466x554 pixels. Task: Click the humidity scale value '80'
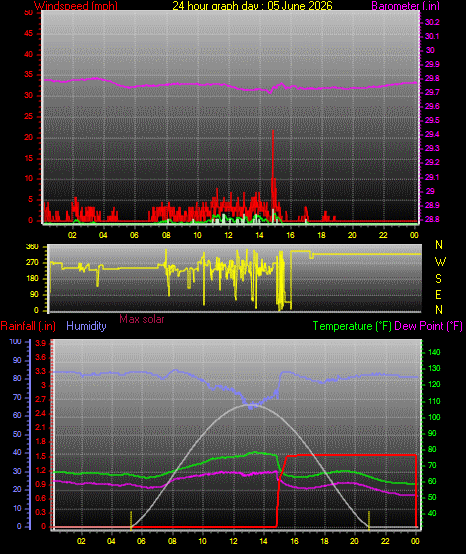[17, 378]
